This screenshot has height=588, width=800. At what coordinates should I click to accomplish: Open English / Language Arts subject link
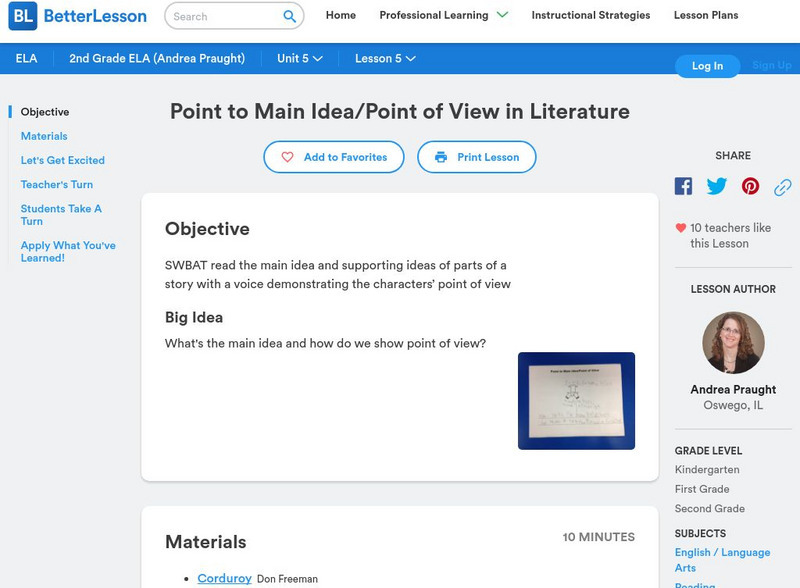tap(722, 560)
